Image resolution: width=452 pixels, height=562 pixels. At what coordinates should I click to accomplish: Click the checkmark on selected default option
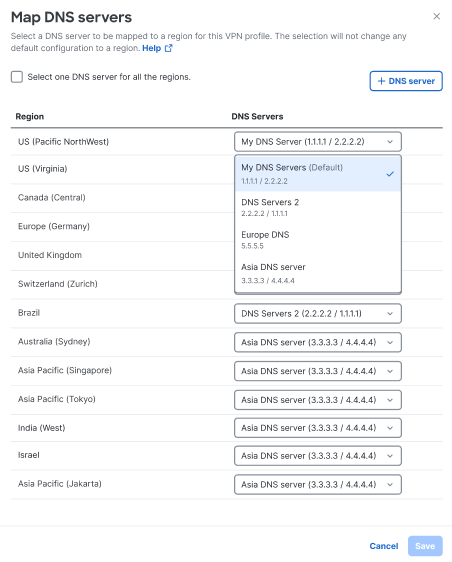(390, 174)
